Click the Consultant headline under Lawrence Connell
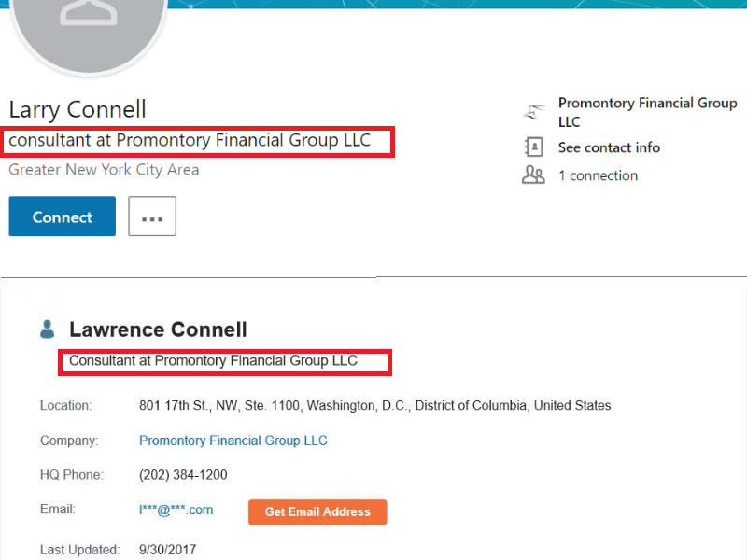 point(213,360)
